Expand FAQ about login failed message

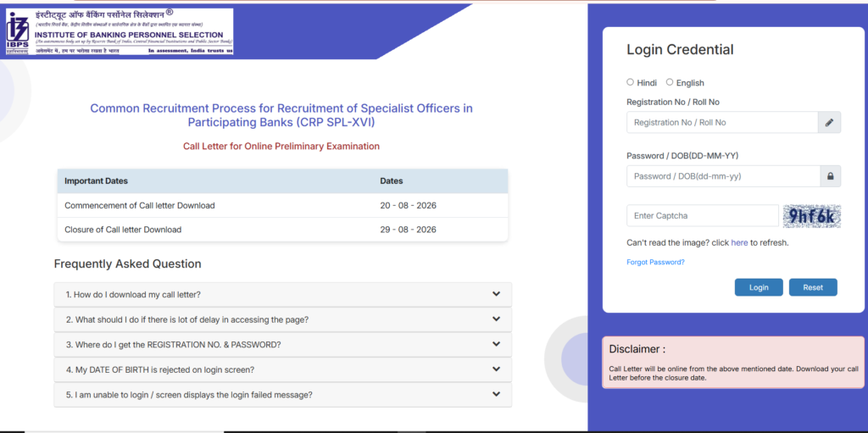283,395
